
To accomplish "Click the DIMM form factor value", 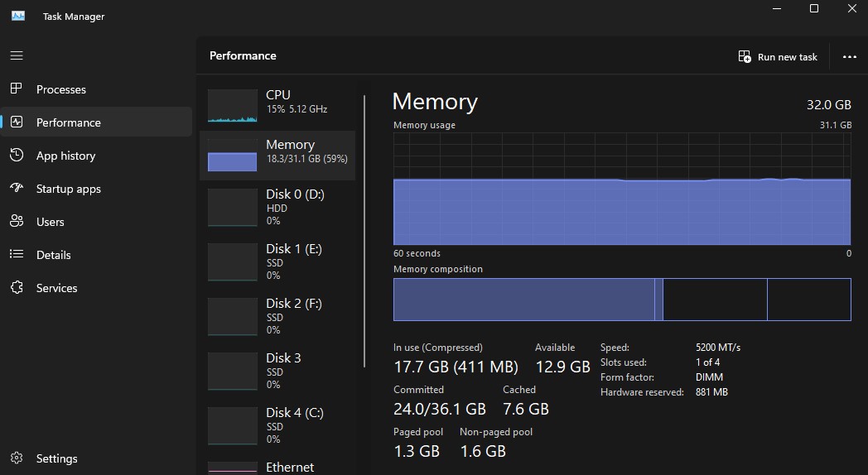I will click(x=709, y=377).
